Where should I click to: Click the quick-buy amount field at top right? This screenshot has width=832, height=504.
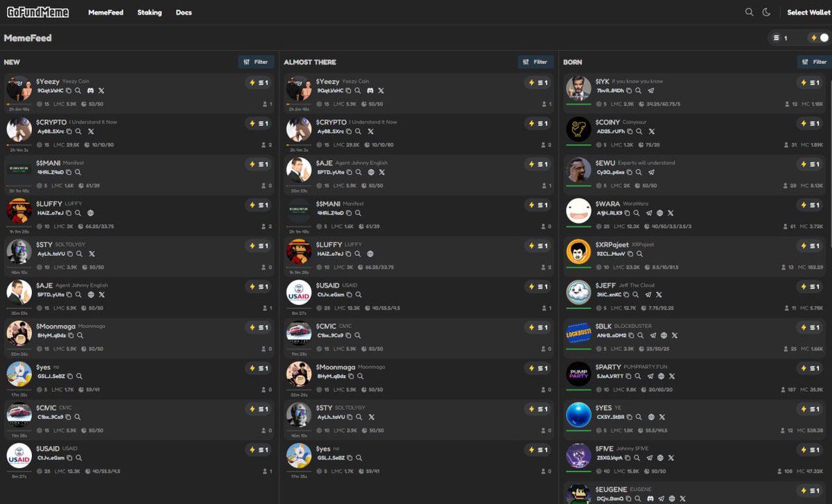(x=788, y=38)
